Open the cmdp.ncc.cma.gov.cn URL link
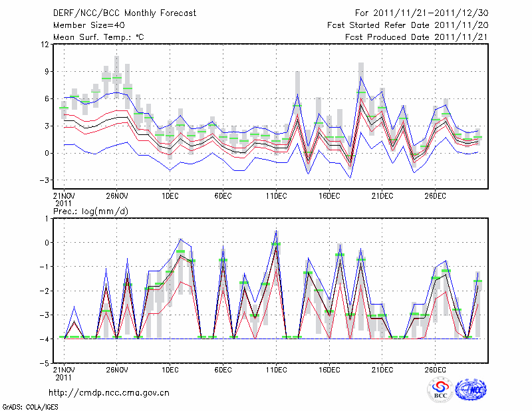532x411 pixels. pyautogui.click(x=109, y=392)
